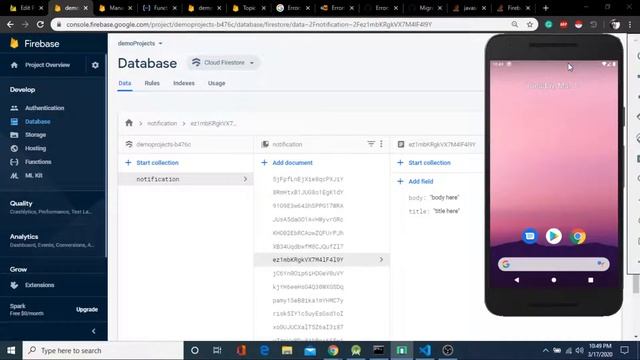Select the document starting with XB34U

(x=308, y=247)
